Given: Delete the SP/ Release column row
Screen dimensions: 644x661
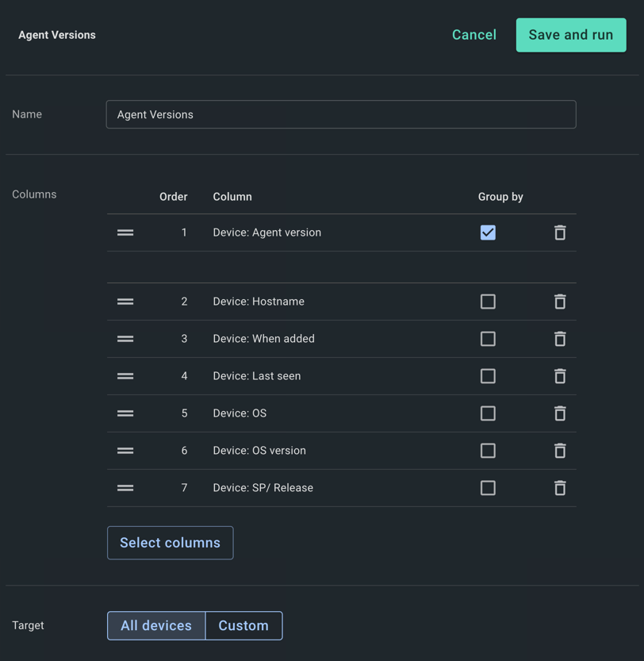Looking at the screenshot, I should (x=560, y=488).
